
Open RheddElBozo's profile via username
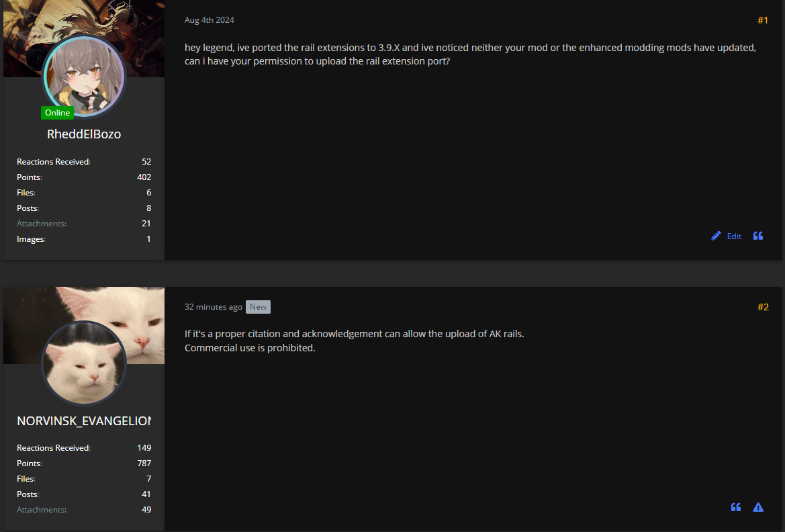pyautogui.click(x=84, y=134)
